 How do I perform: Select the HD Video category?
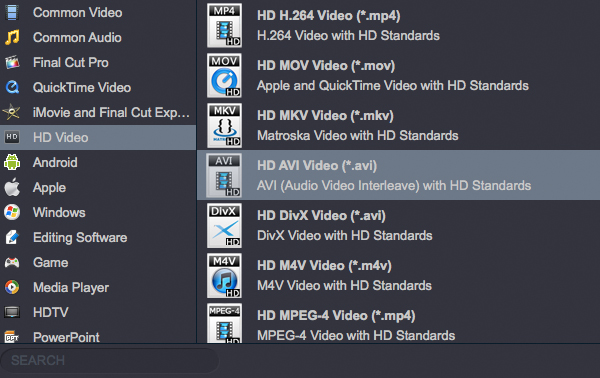coord(98,137)
